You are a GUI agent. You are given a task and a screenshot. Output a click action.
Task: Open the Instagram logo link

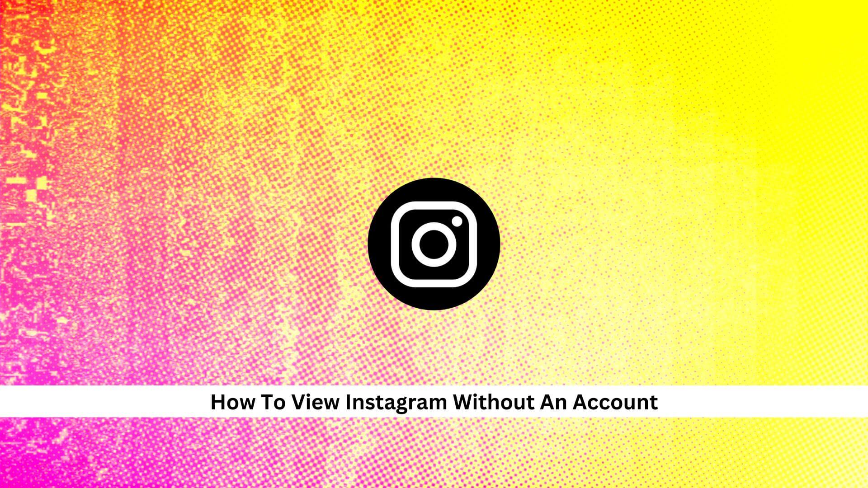434,244
